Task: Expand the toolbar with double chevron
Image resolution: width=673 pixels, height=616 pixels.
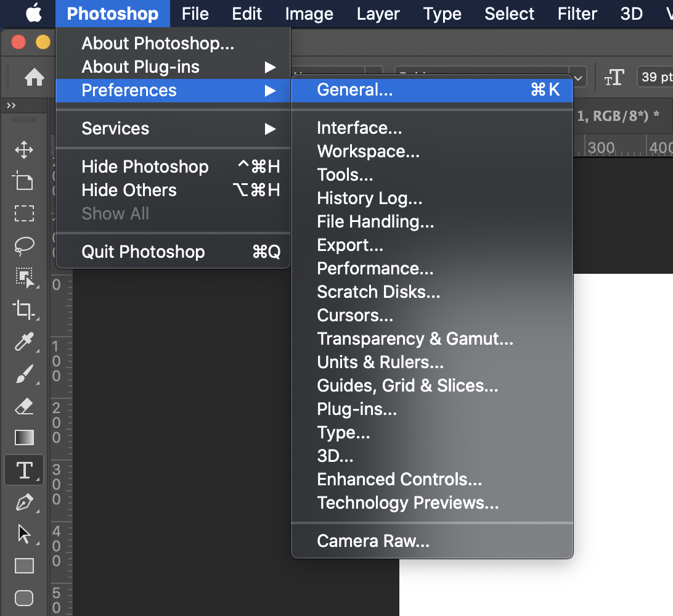Action: click(11, 105)
